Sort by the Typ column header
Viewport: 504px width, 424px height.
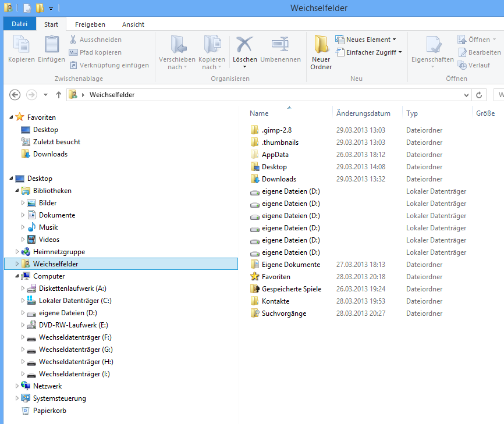(411, 113)
